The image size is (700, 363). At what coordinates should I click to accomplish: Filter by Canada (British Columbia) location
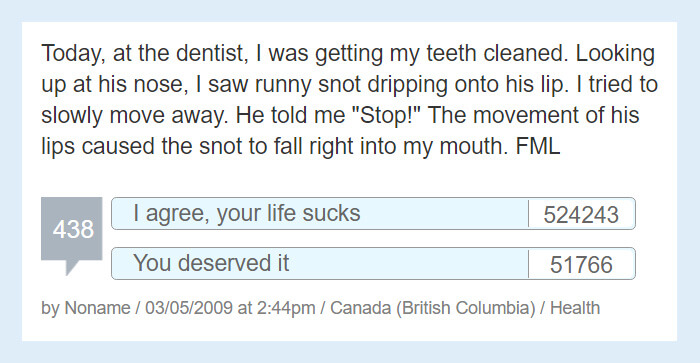pyautogui.click(x=433, y=308)
